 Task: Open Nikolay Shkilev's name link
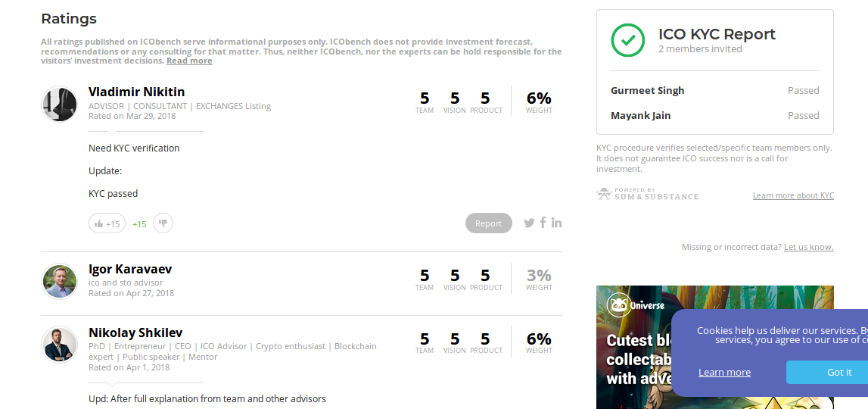[135, 333]
